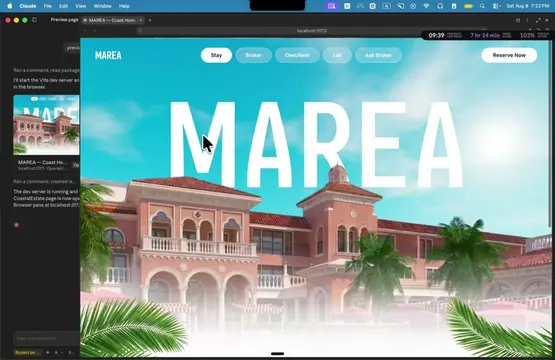The height and width of the screenshot is (360, 555).
Task: Close the MAREA browser tab
Action: [x=141, y=20]
